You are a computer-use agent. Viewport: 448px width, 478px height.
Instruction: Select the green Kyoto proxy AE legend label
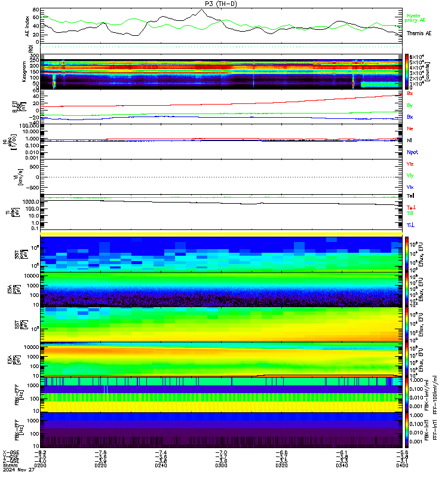coord(415,18)
